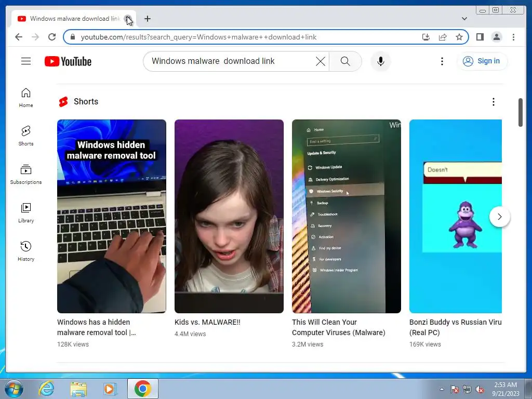Open Shorts in the sidebar

pyautogui.click(x=26, y=136)
